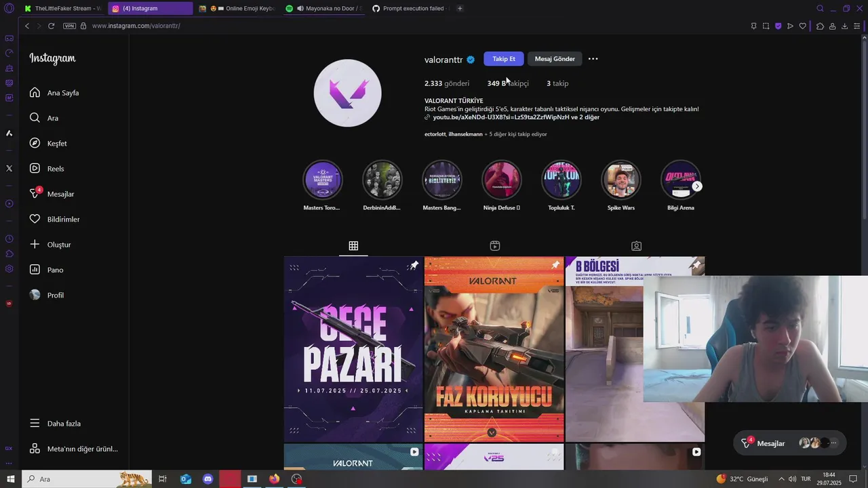
Task: Open a new browser tab
Action: 460,9
